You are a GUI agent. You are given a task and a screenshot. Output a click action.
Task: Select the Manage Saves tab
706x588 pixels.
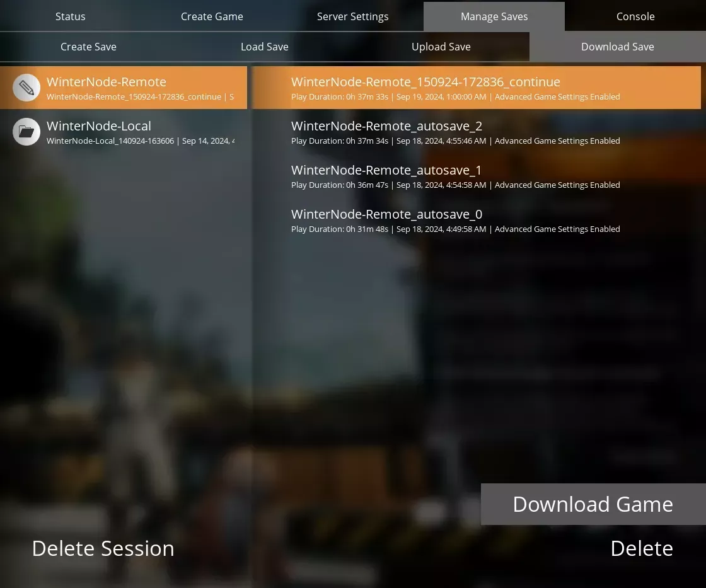(x=494, y=16)
